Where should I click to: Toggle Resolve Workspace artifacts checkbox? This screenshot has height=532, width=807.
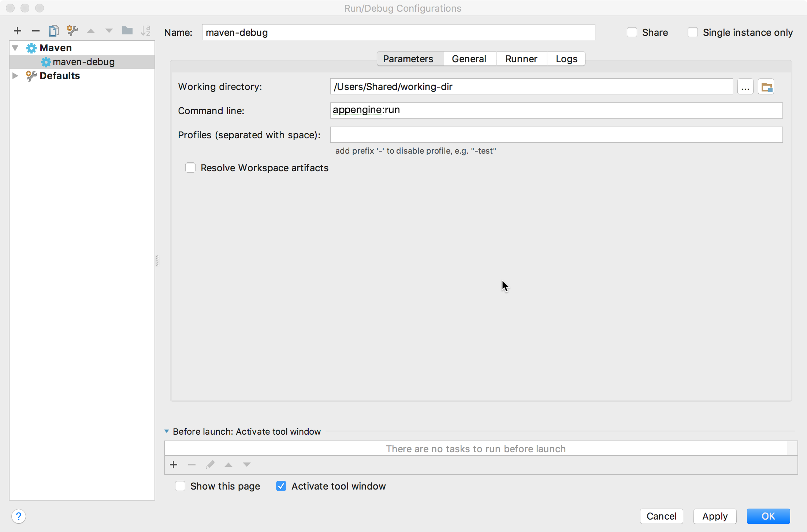pyautogui.click(x=191, y=168)
